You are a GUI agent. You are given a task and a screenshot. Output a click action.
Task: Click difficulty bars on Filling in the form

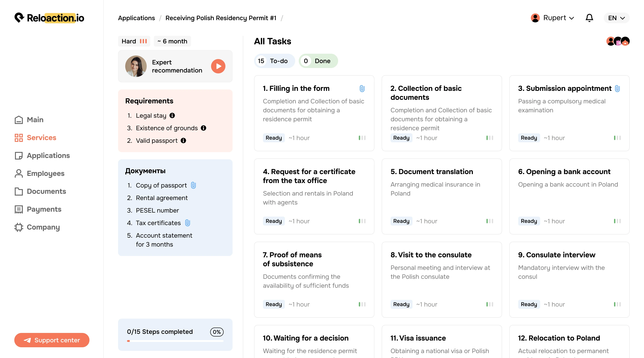[x=362, y=138]
